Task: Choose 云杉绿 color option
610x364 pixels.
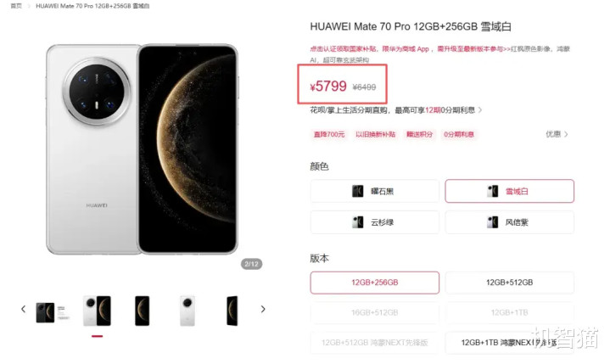Action: 375,222
